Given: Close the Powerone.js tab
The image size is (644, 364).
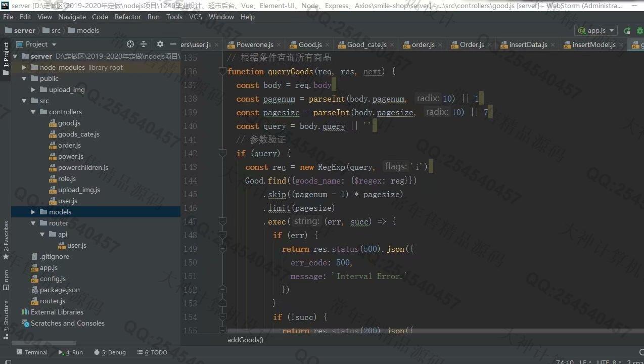Looking at the screenshot, I should click(280, 44).
